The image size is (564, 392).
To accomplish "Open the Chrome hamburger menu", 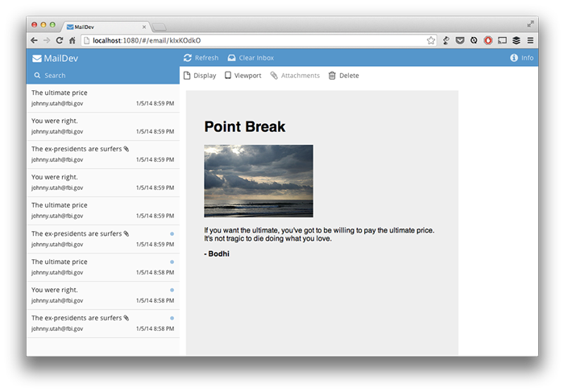I will pos(530,40).
